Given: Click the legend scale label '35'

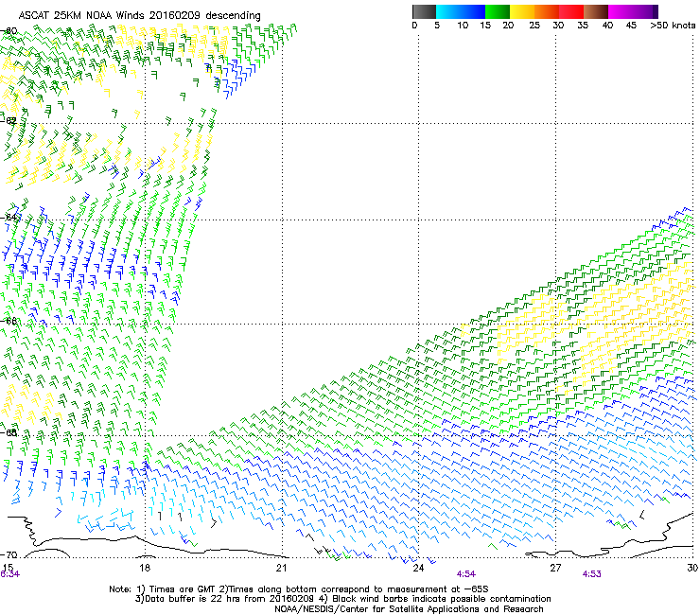Looking at the screenshot, I should tap(583, 26).
